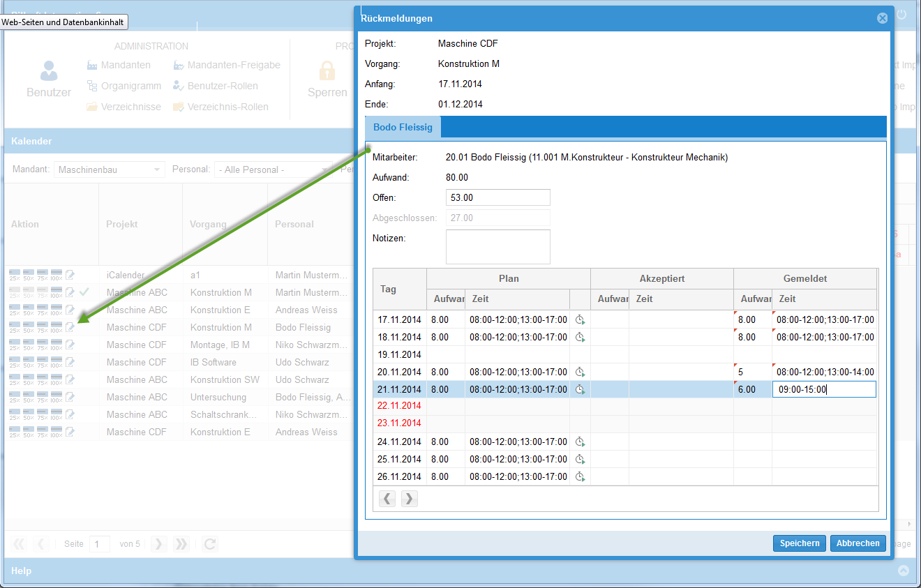Select the Bodo Fleissig tab
This screenshot has height=588, width=921.
pyautogui.click(x=403, y=127)
